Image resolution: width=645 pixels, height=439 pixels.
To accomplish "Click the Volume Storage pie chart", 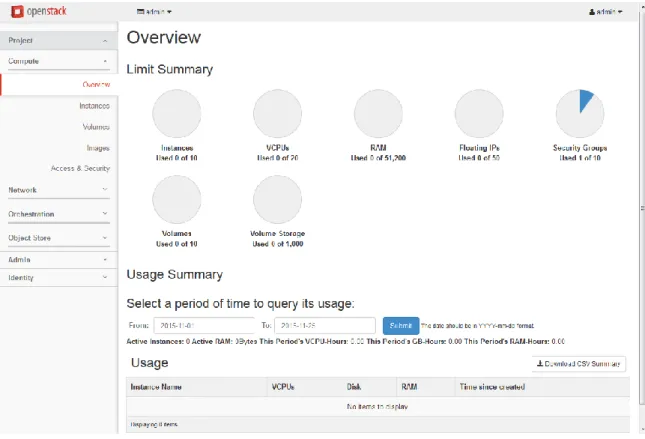I will (x=278, y=200).
